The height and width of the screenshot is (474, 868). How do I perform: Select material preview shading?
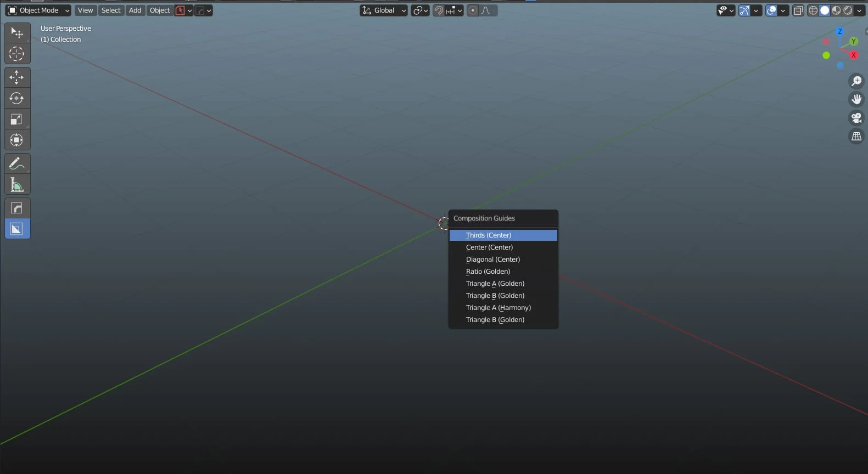pyautogui.click(x=836, y=10)
